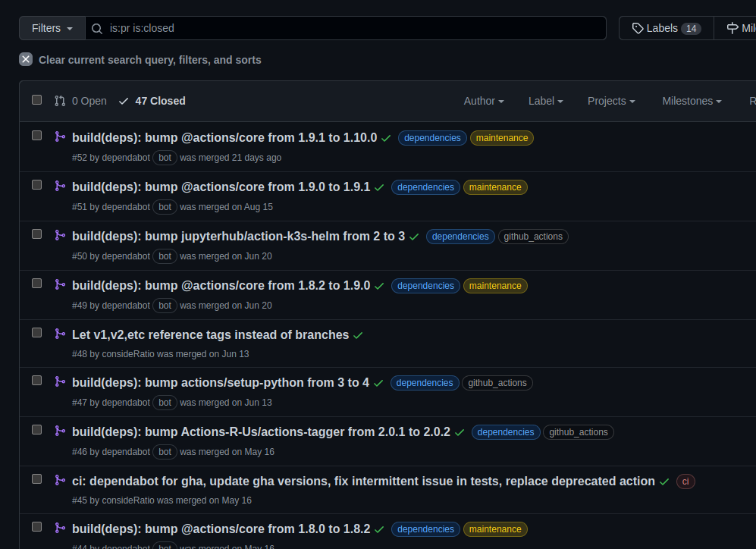Viewport: 756px width, 549px height.
Task: Click green status check for action-k3s-helm PR
Action: pos(414,237)
